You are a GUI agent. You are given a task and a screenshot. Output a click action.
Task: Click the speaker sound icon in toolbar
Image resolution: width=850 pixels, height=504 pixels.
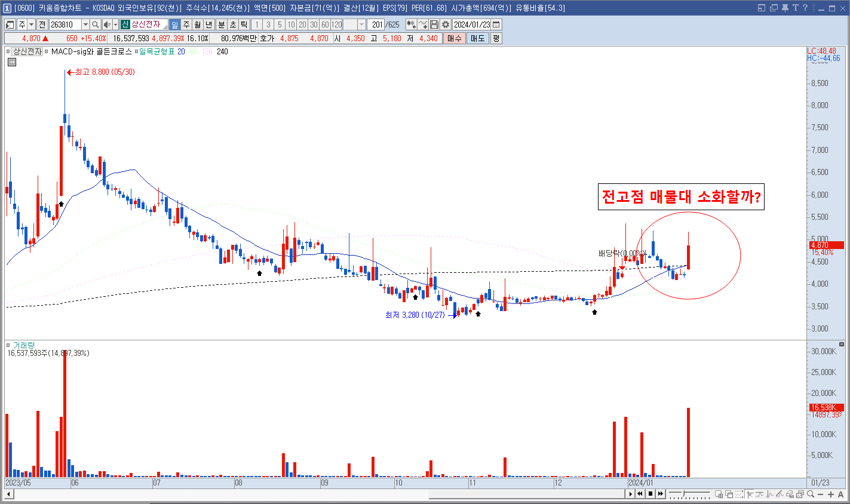point(107,24)
